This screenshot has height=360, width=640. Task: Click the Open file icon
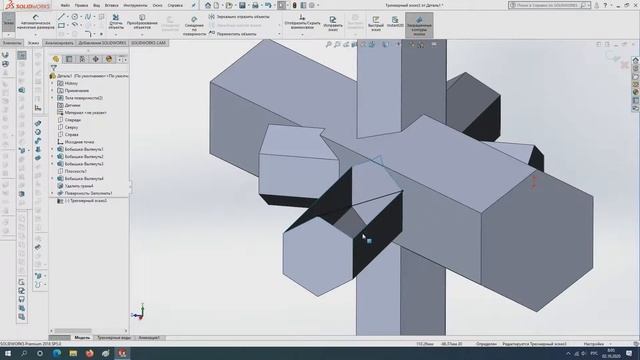tap(229, 5)
